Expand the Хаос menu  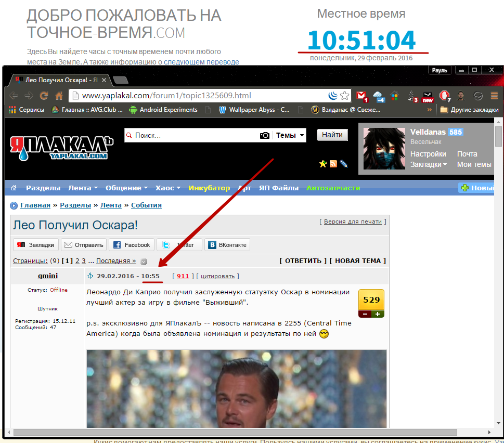coord(168,188)
